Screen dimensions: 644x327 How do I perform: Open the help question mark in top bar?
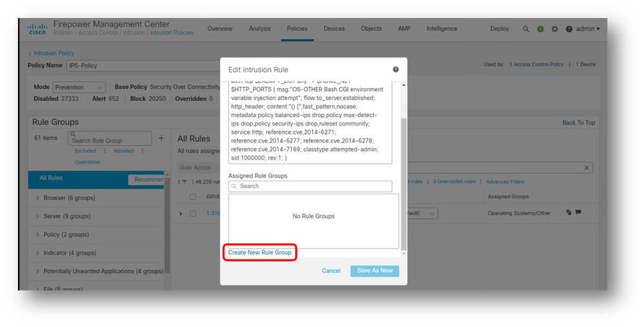coord(569,29)
